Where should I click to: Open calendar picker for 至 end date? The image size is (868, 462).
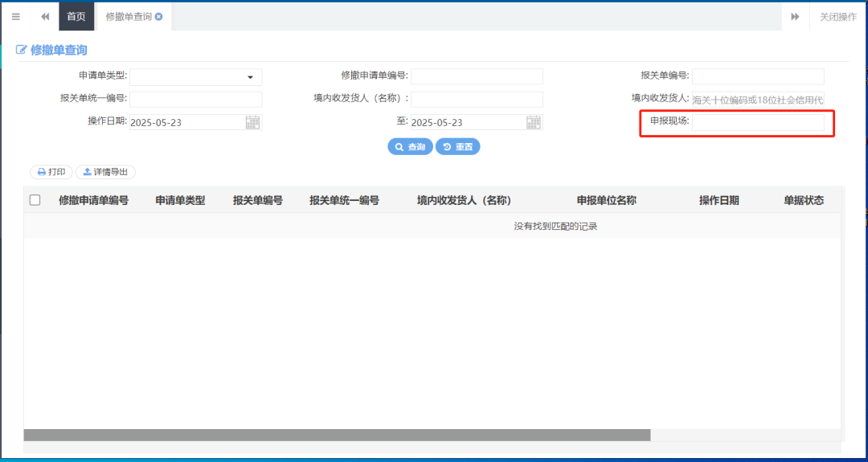(534, 122)
